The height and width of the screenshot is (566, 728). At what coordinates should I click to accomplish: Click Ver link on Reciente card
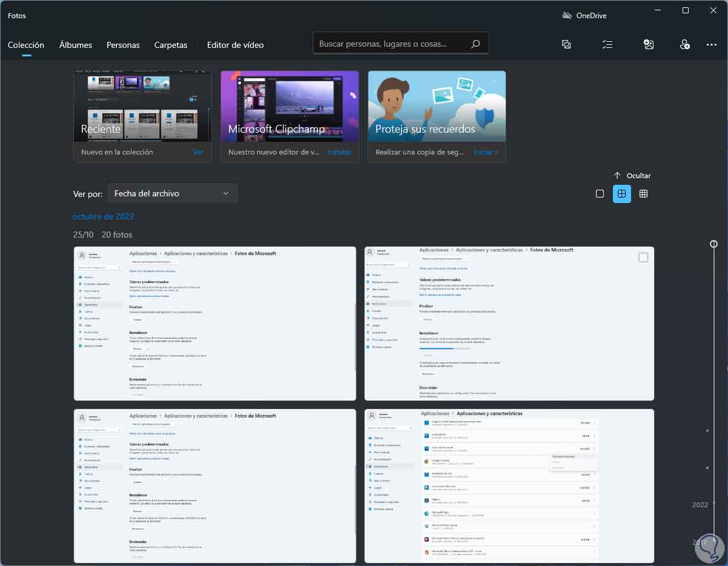pyautogui.click(x=198, y=152)
